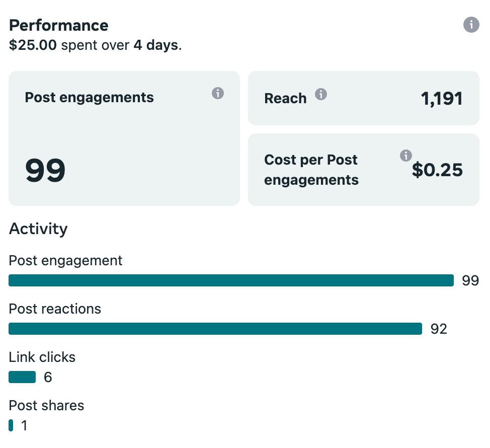
Task: Show Cost per Post engagements info icon
Action: coord(405,156)
